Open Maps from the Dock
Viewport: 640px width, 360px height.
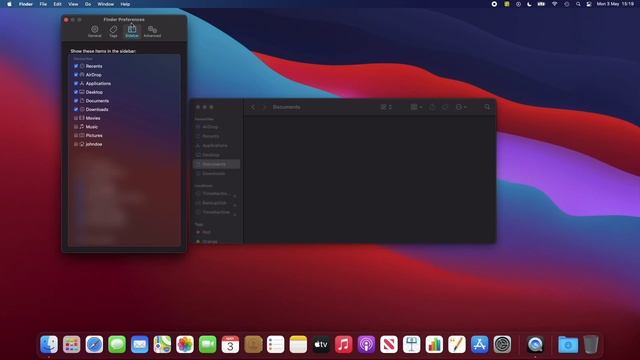162,344
